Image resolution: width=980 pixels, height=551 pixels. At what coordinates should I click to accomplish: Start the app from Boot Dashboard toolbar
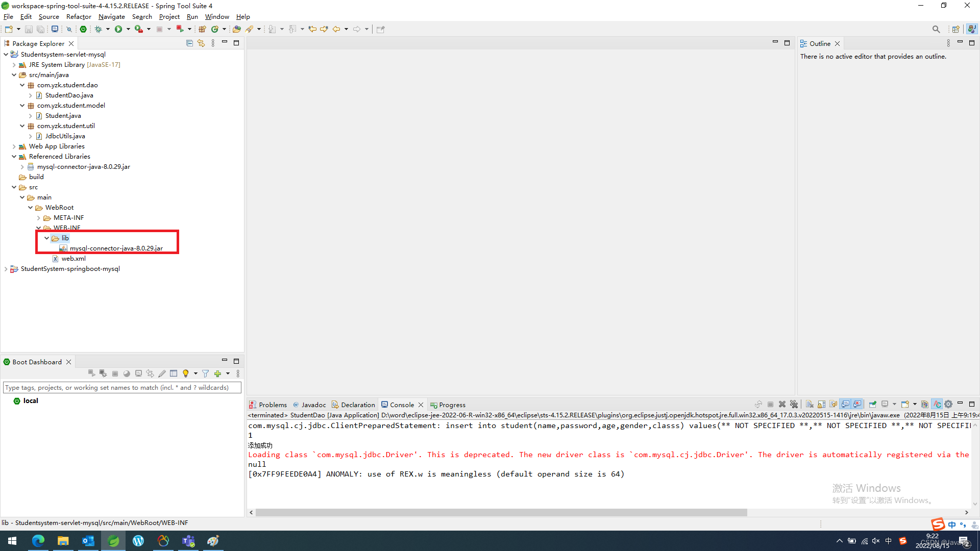[x=91, y=373]
